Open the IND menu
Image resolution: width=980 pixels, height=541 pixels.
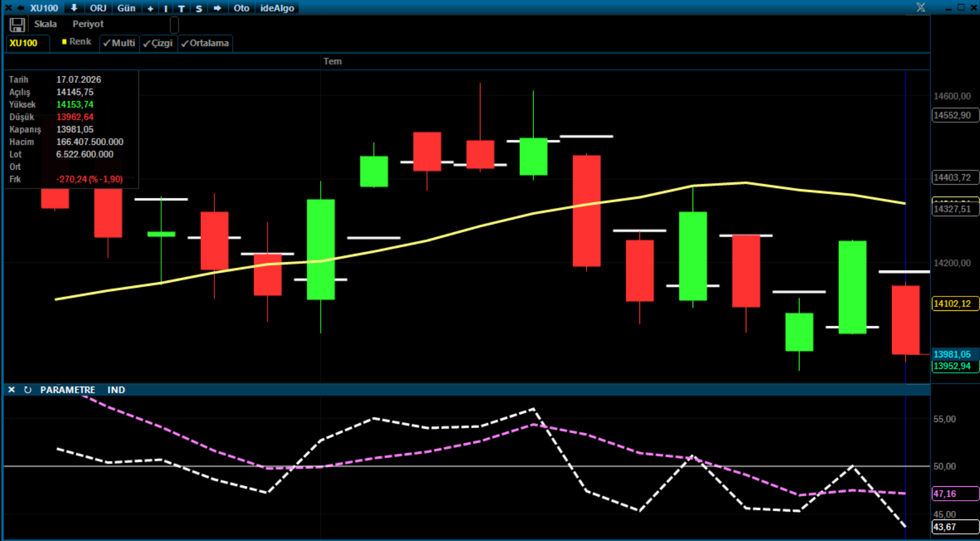pyautogui.click(x=116, y=390)
